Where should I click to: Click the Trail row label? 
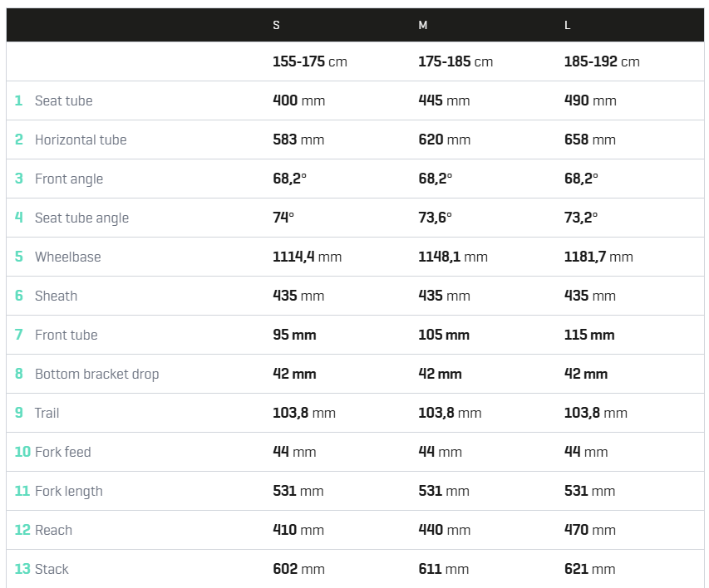[x=47, y=413]
